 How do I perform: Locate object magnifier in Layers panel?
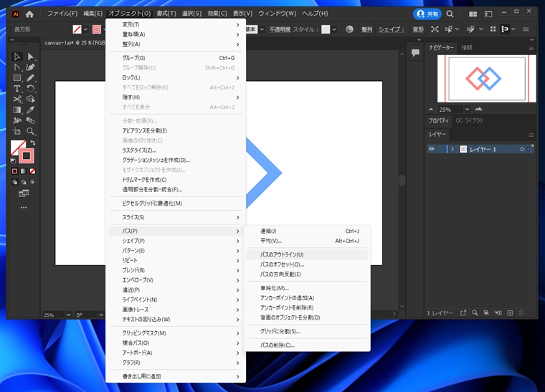(475, 313)
